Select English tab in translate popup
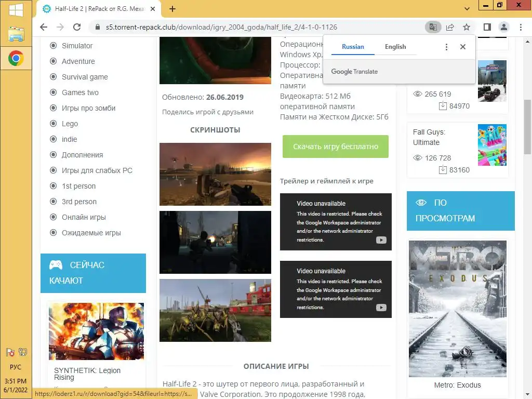Image resolution: width=532 pixels, height=399 pixels. pyautogui.click(x=395, y=47)
